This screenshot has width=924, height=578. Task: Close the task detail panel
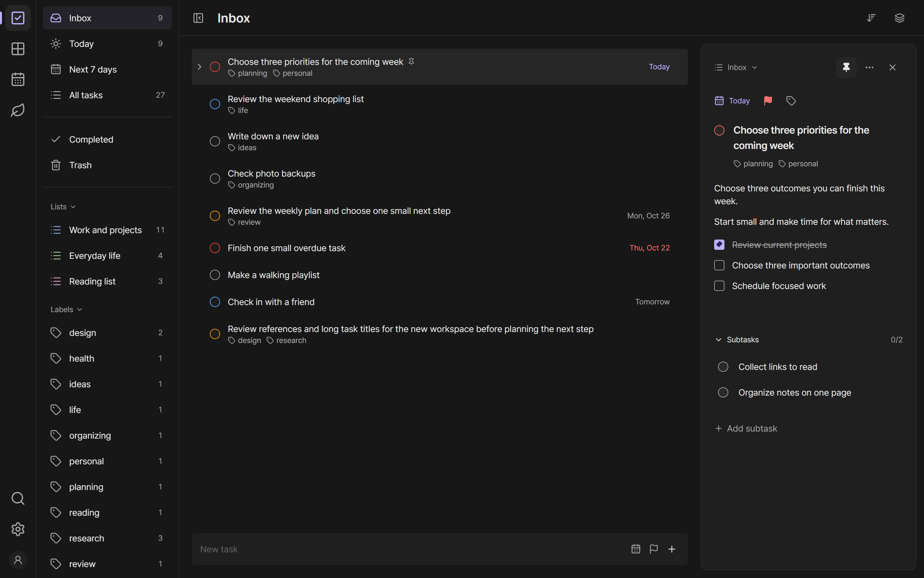point(892,67)
